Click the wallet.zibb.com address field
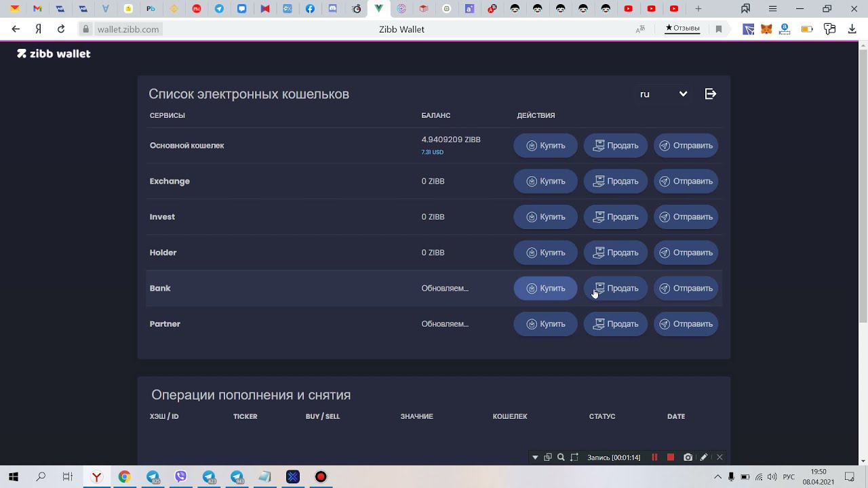This screenshot has height=488, width=868. pos(128,29)
